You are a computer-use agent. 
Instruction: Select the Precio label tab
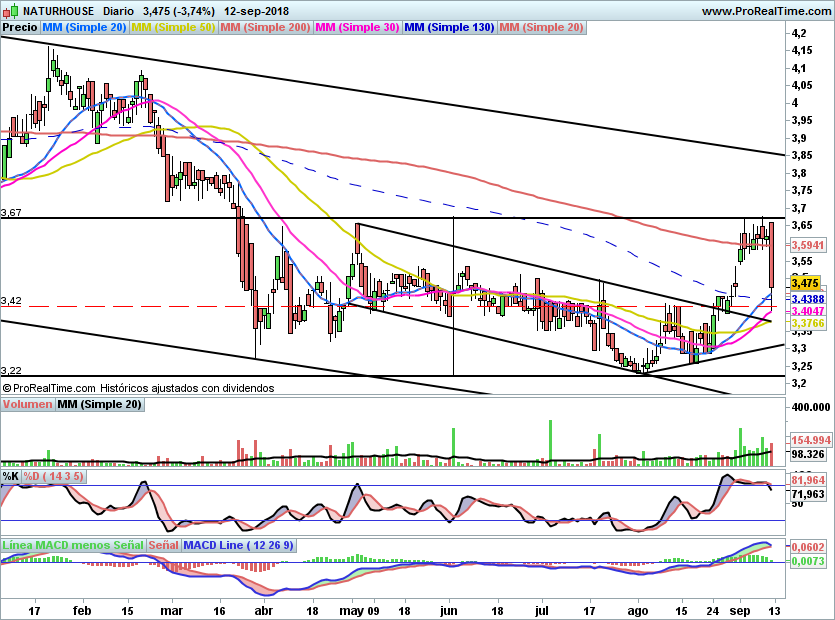point(19,28)
